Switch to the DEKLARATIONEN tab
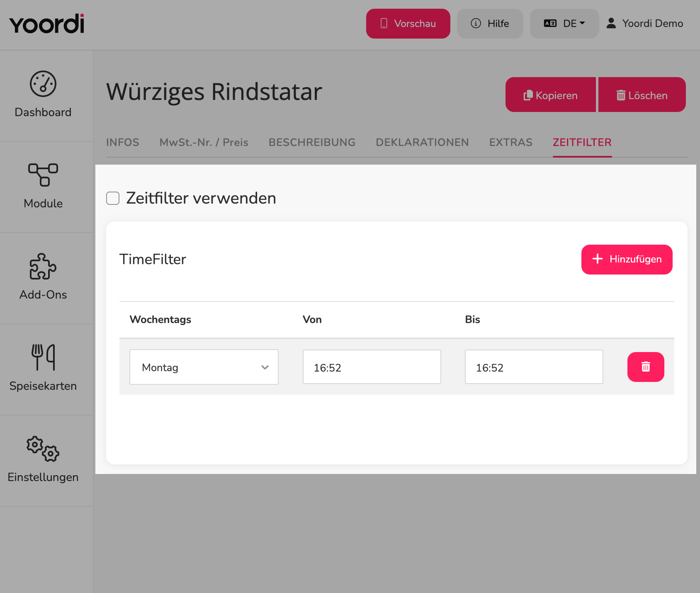The image size is (700, 593). click(423, 142)
